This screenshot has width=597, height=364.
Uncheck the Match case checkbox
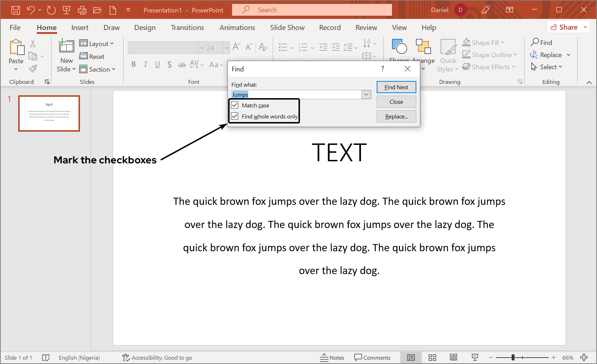235,105
